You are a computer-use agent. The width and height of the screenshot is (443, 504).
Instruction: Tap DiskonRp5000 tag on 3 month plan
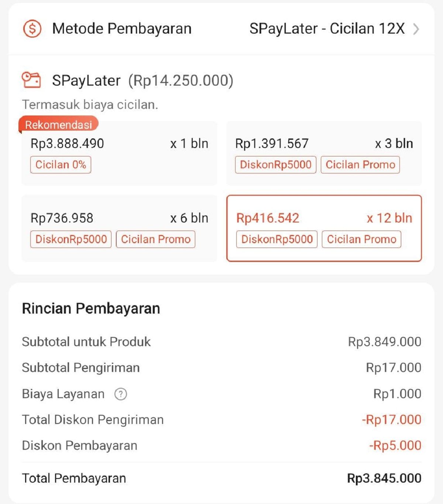pyautogui.click(x=275, y=165)
